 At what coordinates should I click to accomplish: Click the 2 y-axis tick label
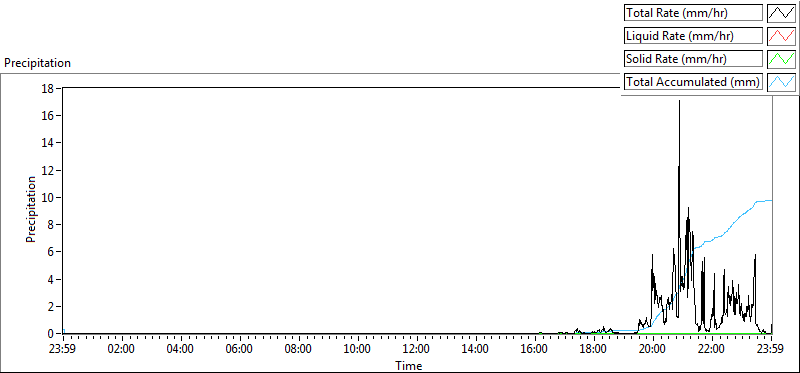click(x=50, y=307)
